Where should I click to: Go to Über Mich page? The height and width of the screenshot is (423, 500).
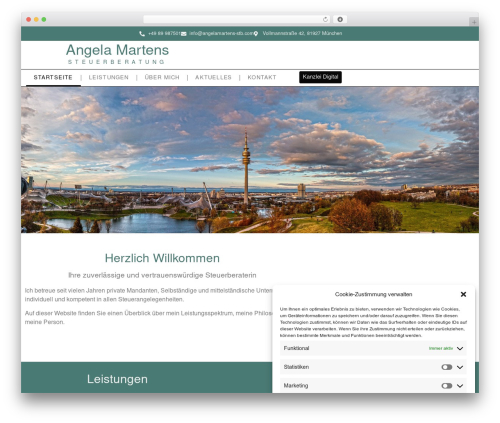tap(162, 77)
